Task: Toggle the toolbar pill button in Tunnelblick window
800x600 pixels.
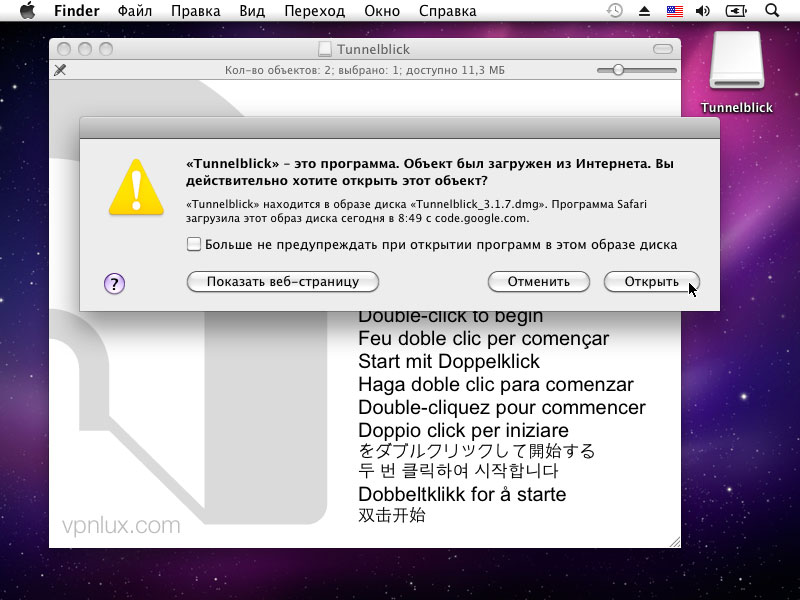Action: [x=663, y=49]
